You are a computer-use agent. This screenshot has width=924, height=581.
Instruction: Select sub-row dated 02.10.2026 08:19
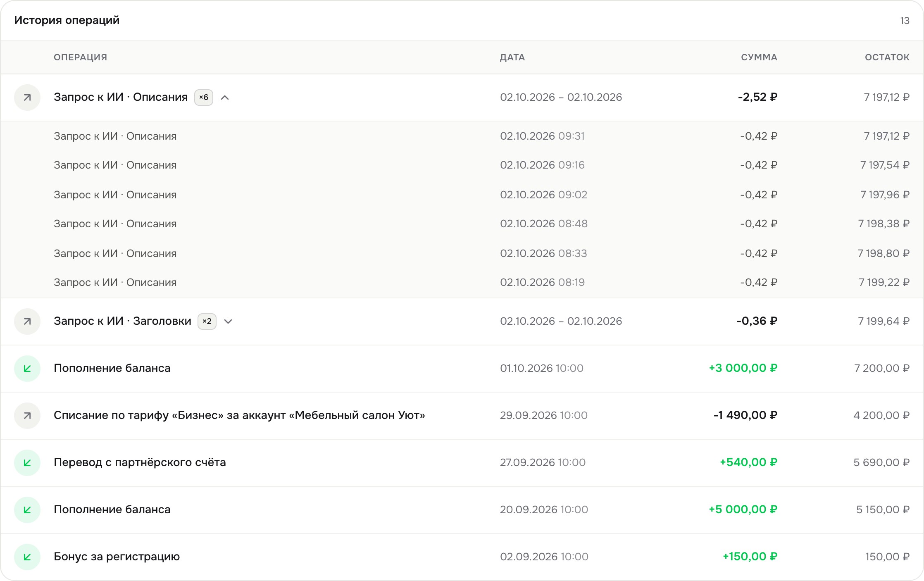pyautogui.click(x=462, y=282)
